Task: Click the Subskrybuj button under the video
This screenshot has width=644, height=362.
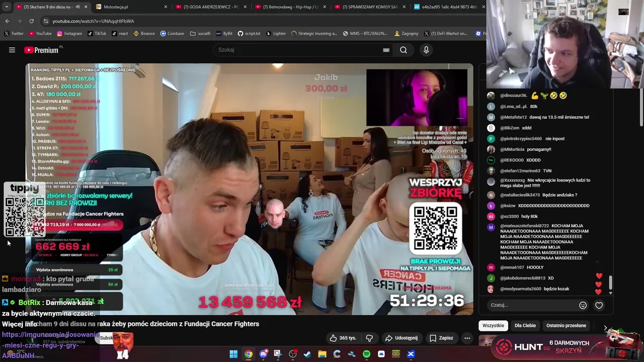Action: 107,338
